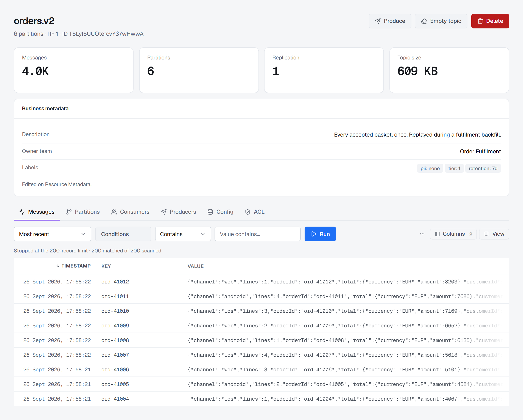The image size is (523, 420).
Task: Open message row ord-41012
Action: (261, 282)
